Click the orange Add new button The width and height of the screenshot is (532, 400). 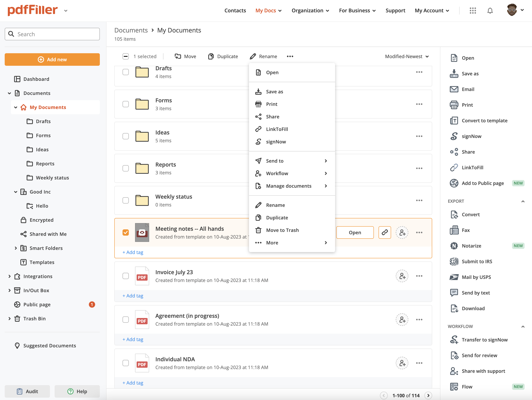[52, 59]
